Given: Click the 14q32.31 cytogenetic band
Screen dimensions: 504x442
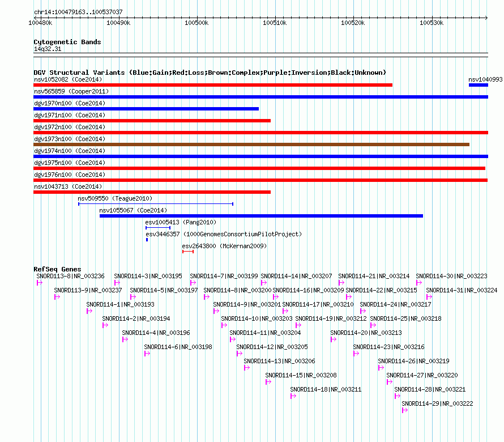Looking at the screenshot, I should pyautogui.click(x=260, y=55).
